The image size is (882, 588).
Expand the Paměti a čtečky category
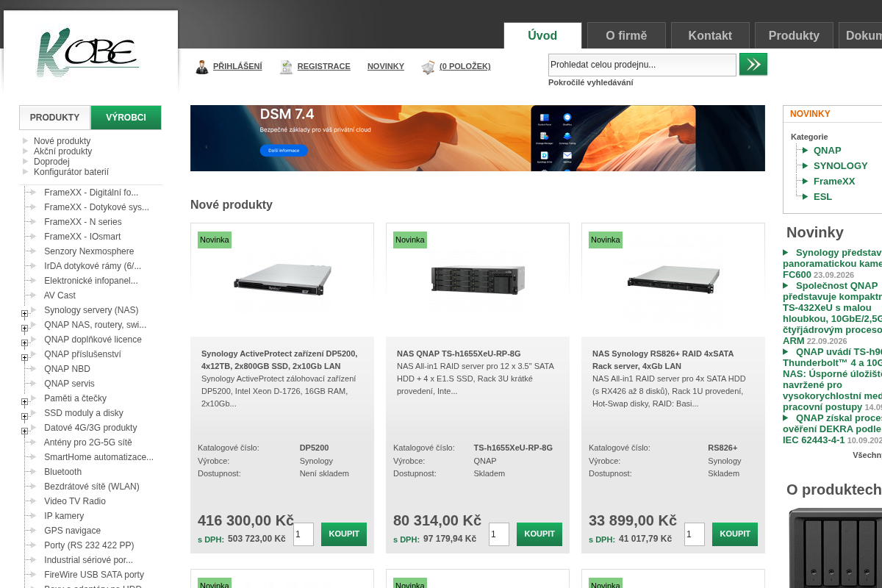[24, 402]
